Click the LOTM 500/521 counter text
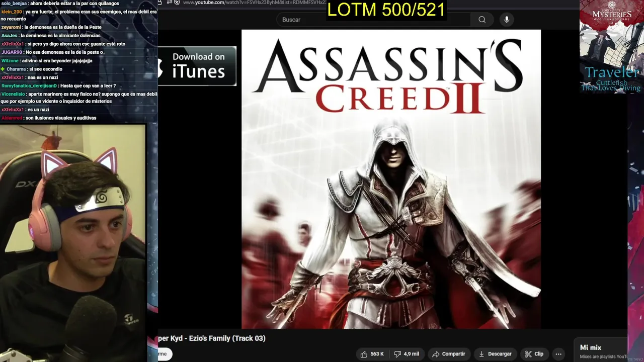 (386, 9)
